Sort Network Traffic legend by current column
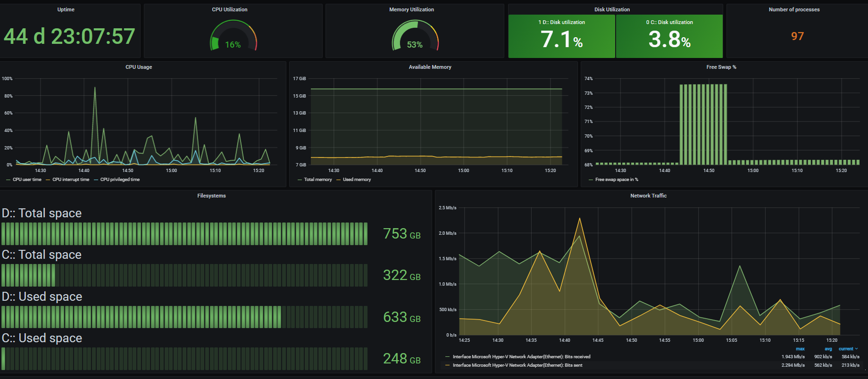This screenshot has height=379, width=868. click(846, 349)
